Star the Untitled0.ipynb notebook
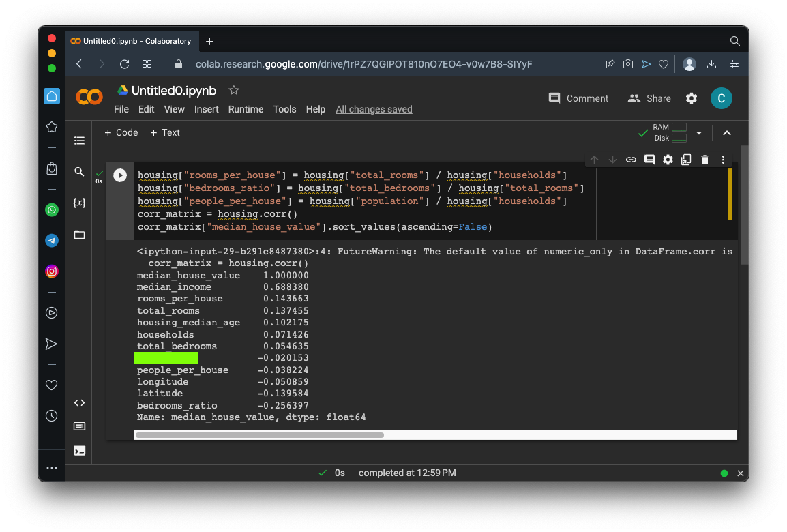The image size is (787, 532). tap(234, 90)
